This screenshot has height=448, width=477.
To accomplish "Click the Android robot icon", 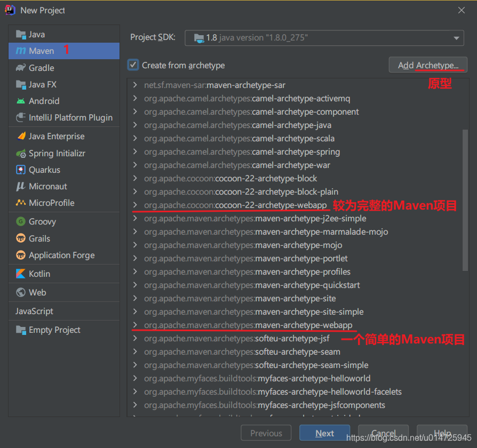I will pyautogui.click(x=21, y=101).
